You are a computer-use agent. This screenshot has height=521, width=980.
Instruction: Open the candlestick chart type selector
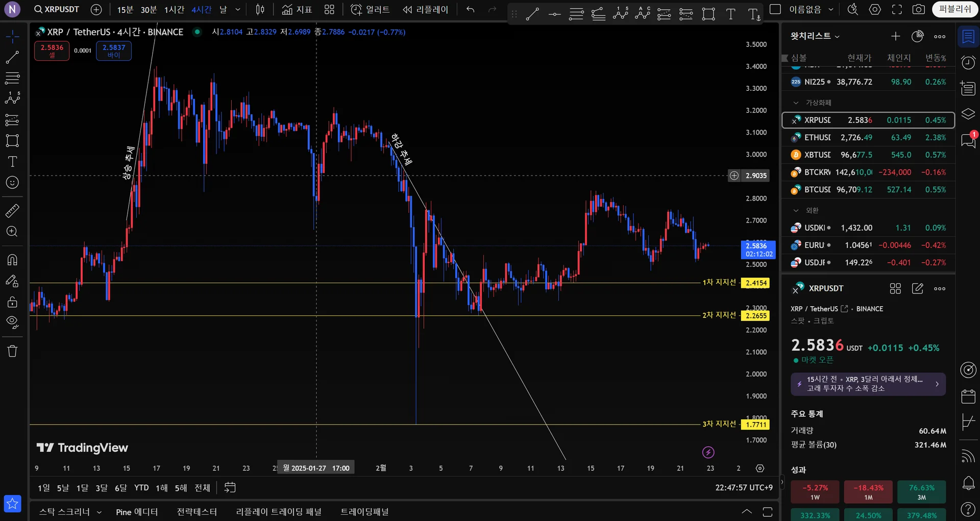[260, 10]
